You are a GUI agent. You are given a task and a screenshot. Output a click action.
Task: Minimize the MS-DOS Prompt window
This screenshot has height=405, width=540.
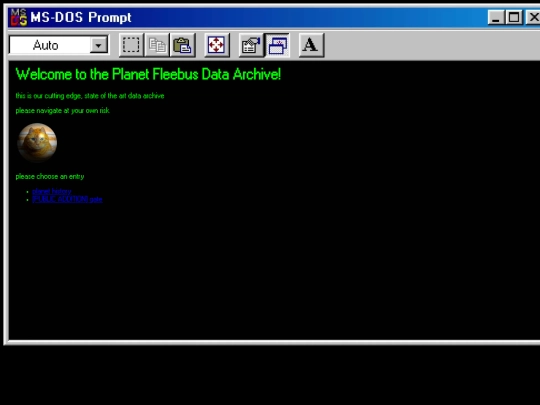496,17
